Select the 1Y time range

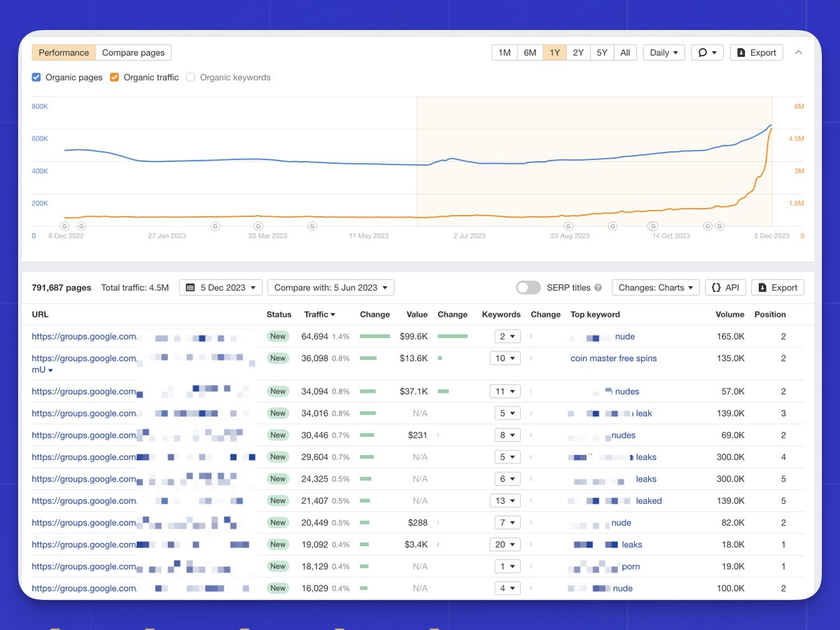tap(554, 52)
